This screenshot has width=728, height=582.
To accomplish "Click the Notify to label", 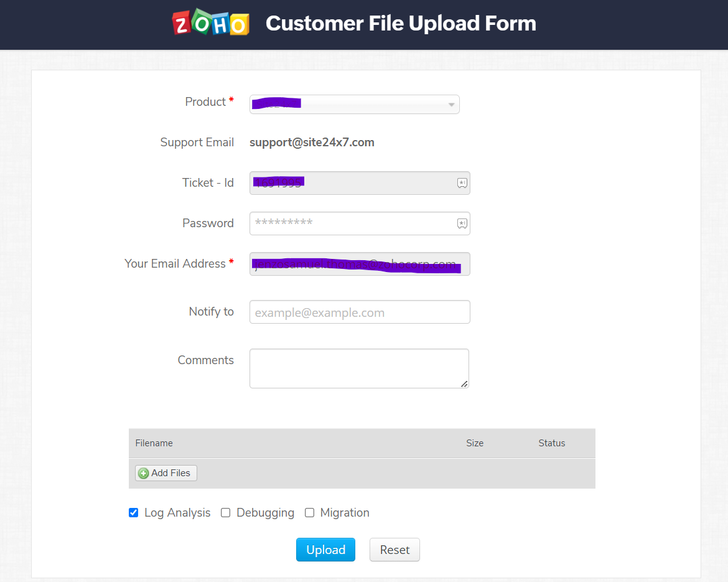I will (212, 311).
